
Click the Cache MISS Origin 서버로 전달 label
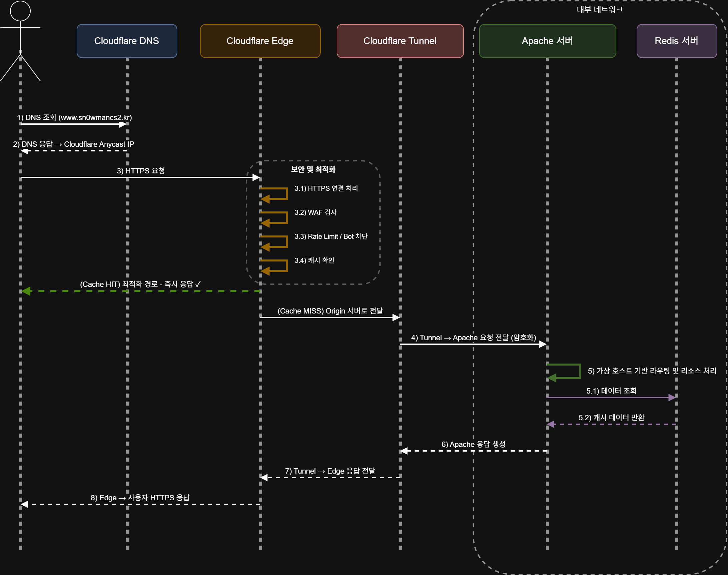(330, 311)
